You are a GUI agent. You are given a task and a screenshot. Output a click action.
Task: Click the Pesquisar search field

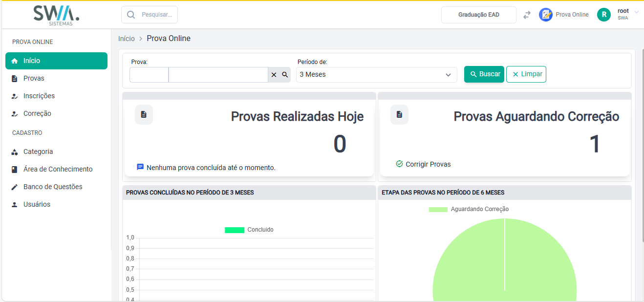pyautogui.click(x=150, y=15)
